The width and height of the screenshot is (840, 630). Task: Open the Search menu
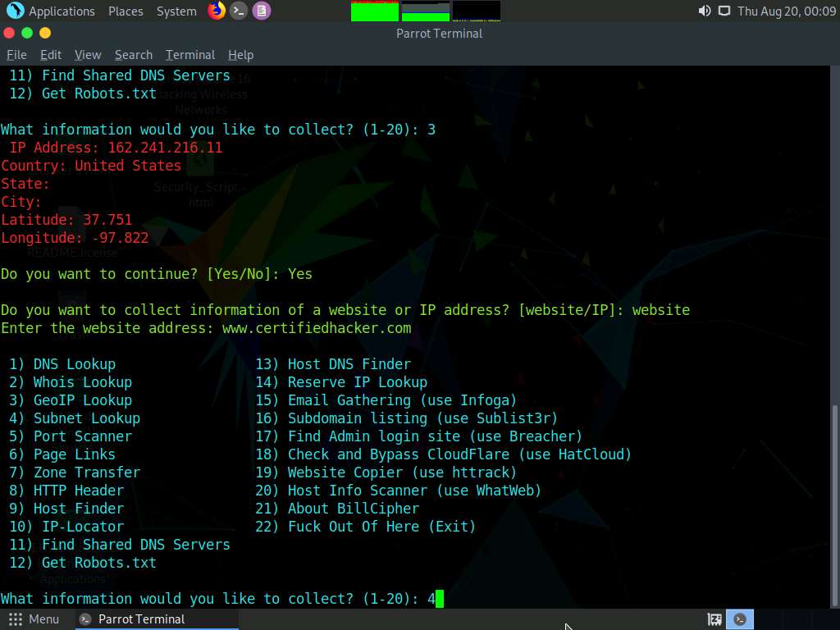pyautogui.click(x=134, y=55)
